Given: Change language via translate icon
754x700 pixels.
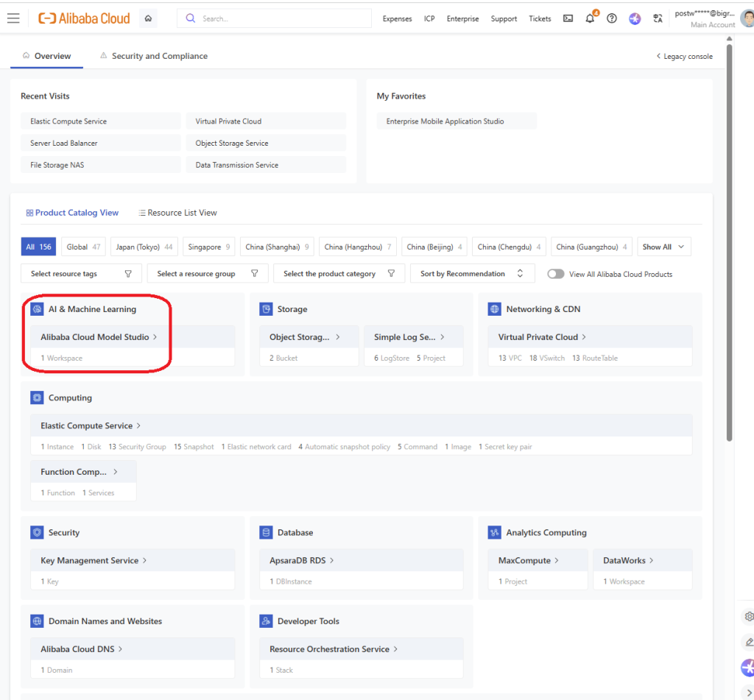Looking at the screenshot, I should coord(658,18).
